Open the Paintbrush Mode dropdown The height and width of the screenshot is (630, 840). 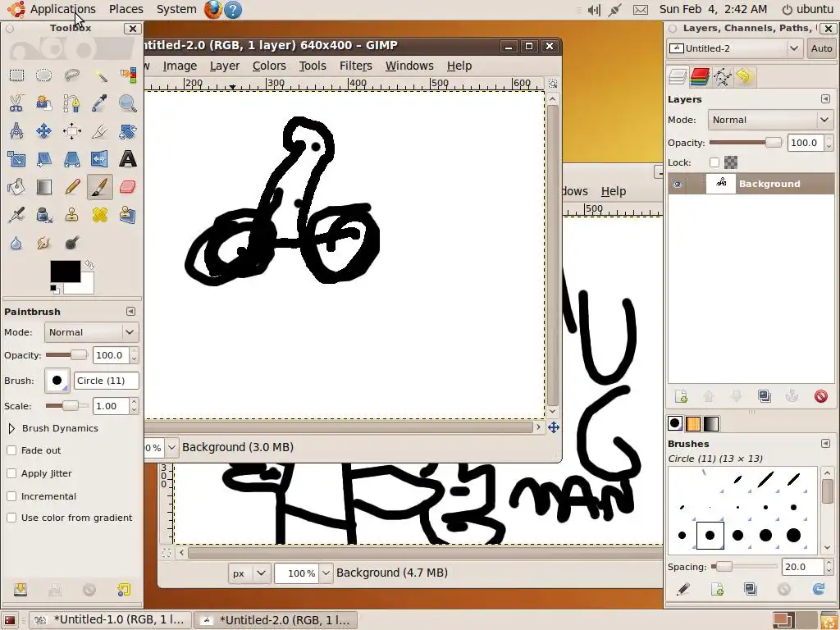tap(92, 332)
